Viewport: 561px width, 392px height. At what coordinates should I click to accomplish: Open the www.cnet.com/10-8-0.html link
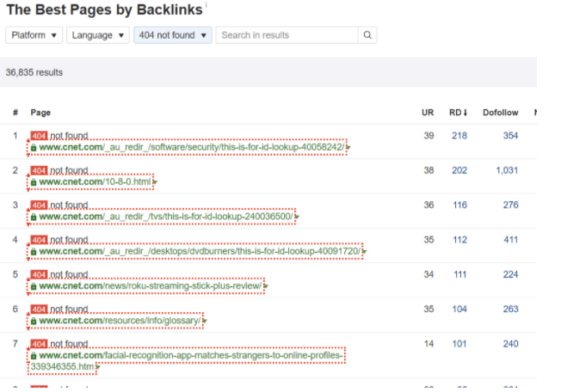95,182
